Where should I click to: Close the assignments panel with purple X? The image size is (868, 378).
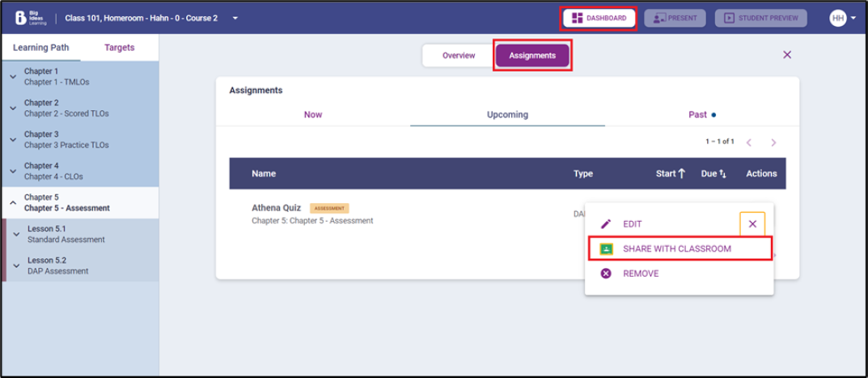787,54
